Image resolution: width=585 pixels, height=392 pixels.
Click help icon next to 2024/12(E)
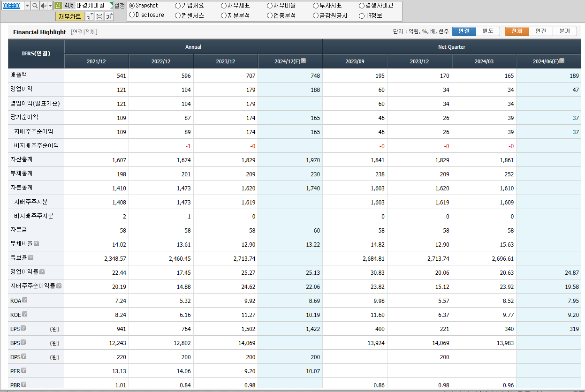coord(303,60)
